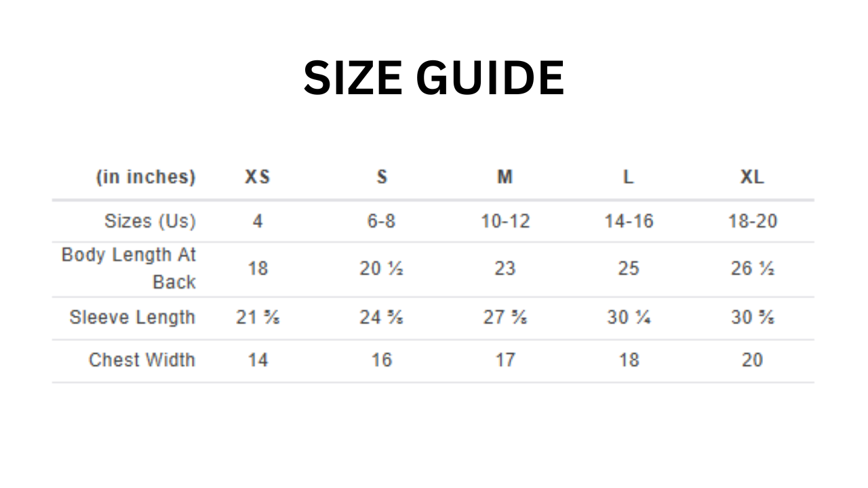This screenshot has height=488, width=868.
Task: Select the XS column header
Action: click(258, 177)
